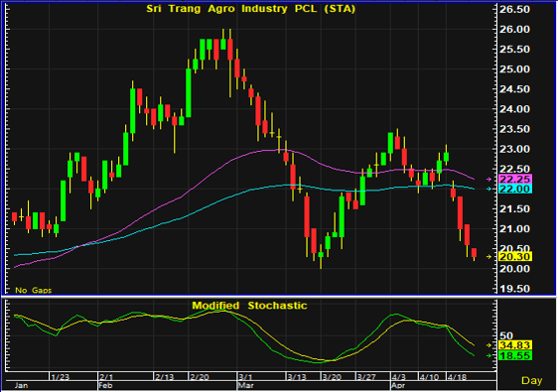This screenshot has height=392, width=558.
Task: Click the yellow arrow marker beside 20.30
Action: (488, 256)
